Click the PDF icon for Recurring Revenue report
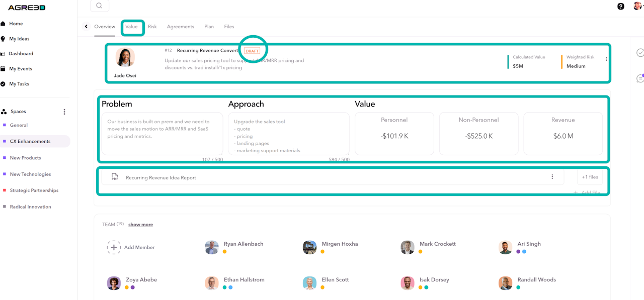 coord(115,177)
